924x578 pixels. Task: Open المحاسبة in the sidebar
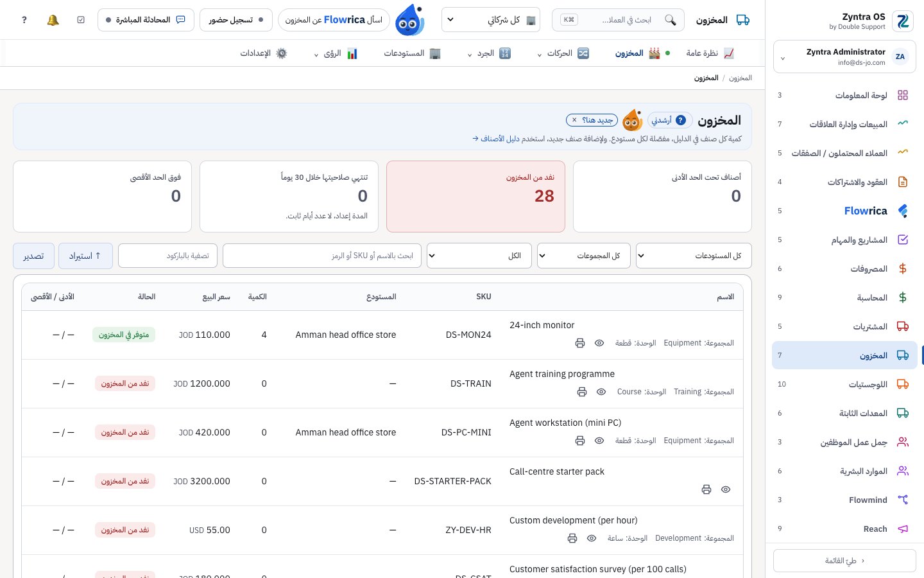(844, 297)
